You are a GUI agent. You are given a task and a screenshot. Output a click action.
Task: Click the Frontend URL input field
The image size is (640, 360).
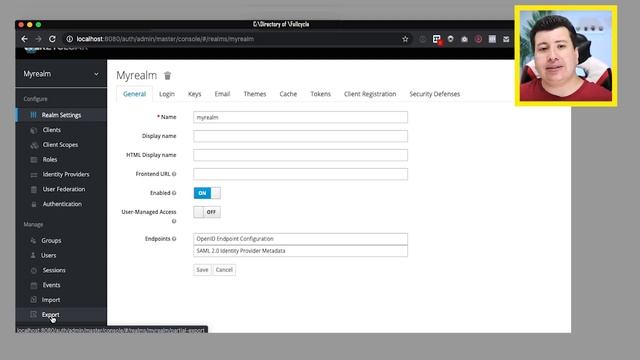point(300,174)
